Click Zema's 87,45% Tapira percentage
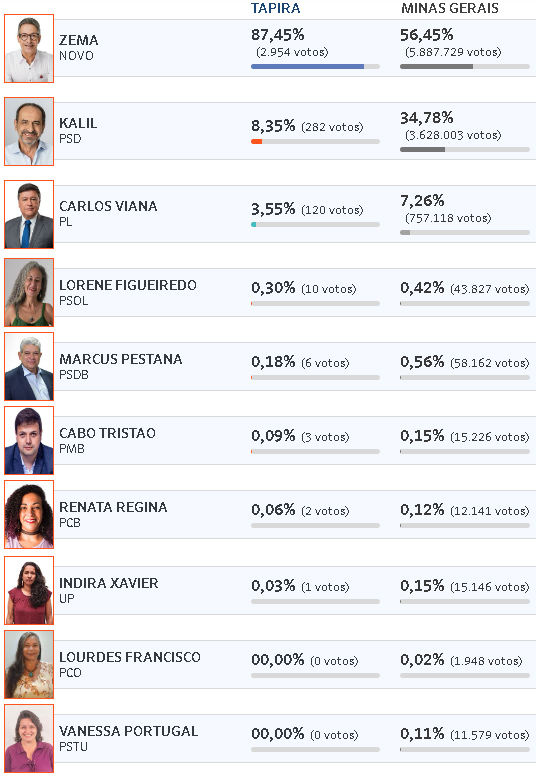Viewport: 536px width, 780px height. pyautogui.click(x=278, y=35)
